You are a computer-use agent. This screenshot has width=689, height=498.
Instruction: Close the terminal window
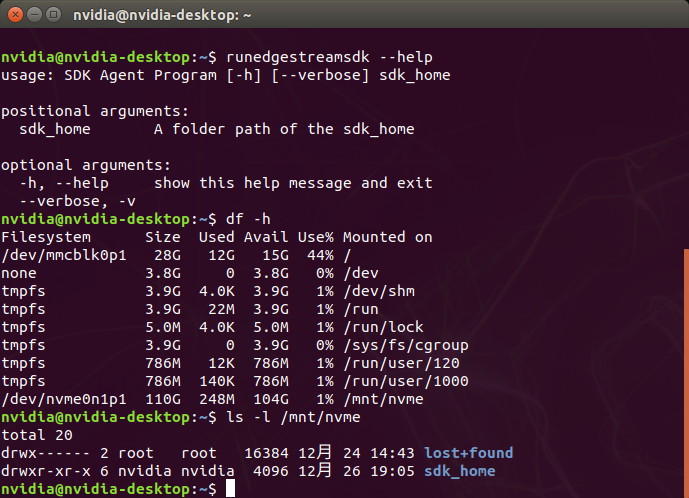15,15
